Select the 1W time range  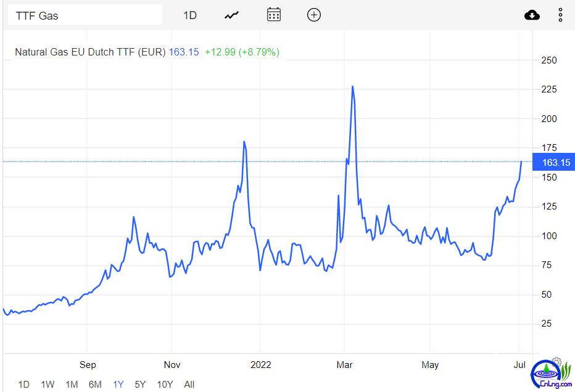(x=48, y=385)
